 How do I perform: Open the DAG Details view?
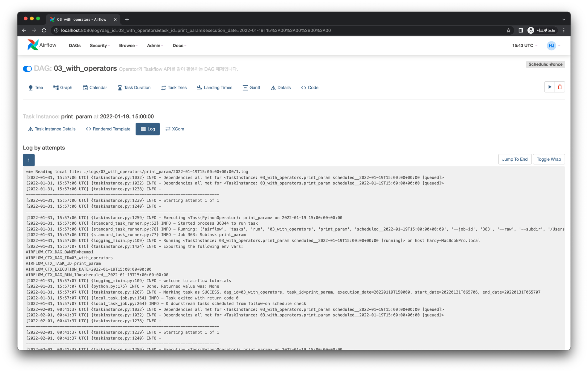click(x=281, y=88)
